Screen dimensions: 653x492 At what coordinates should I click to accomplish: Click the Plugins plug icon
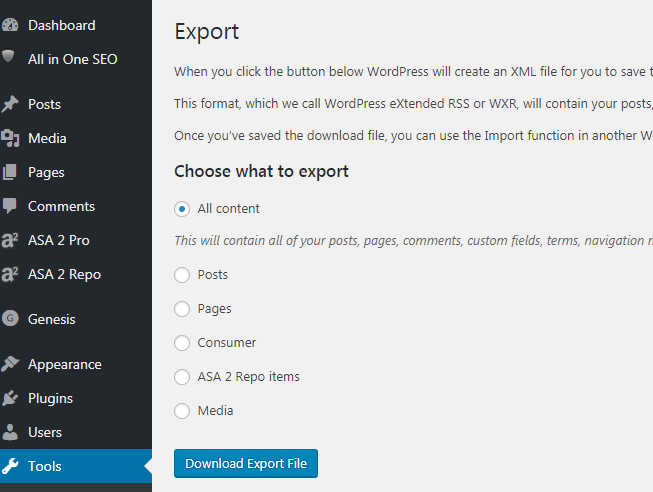click(10, 398)
